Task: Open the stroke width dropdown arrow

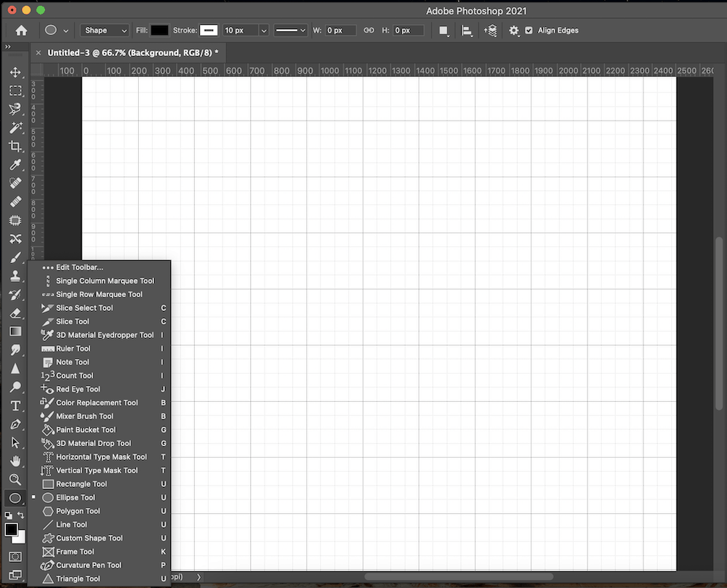Action: (x=263, y=31)
